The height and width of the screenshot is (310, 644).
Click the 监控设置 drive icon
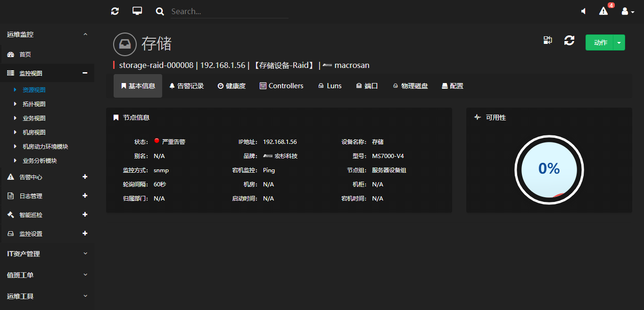[11, 234]
